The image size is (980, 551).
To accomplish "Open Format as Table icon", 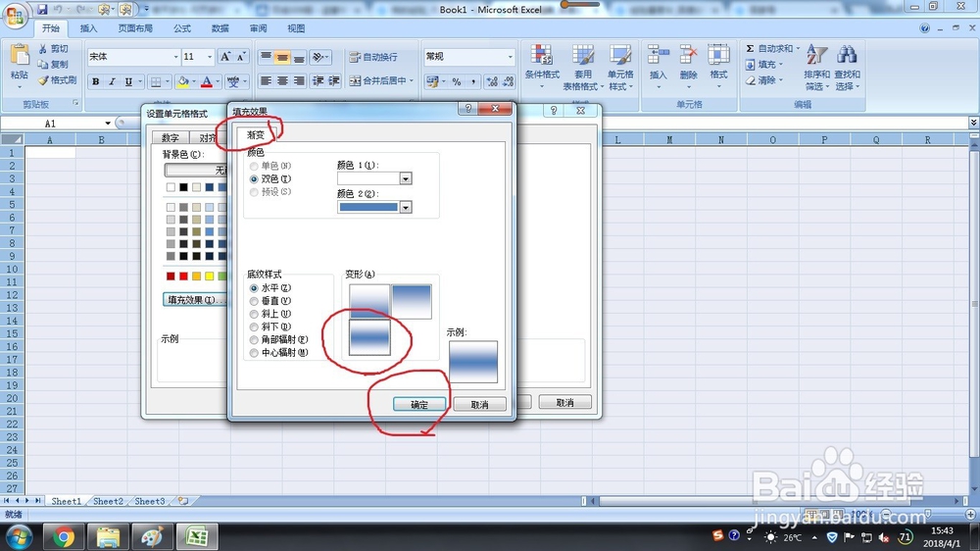I will coord(582,56).
